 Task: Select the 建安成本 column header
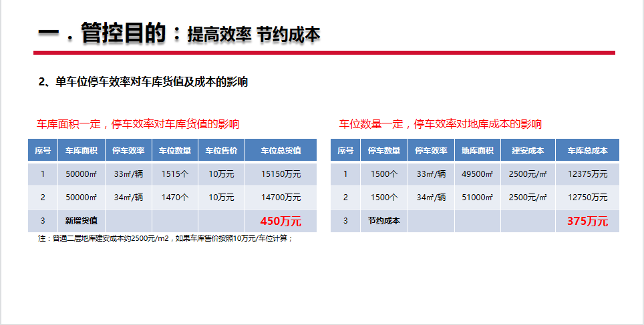pyautogui.click(x=528, y=150)
